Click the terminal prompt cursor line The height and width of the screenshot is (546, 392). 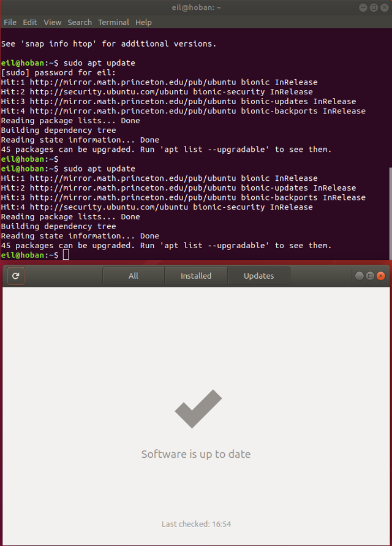coord(66,255)
